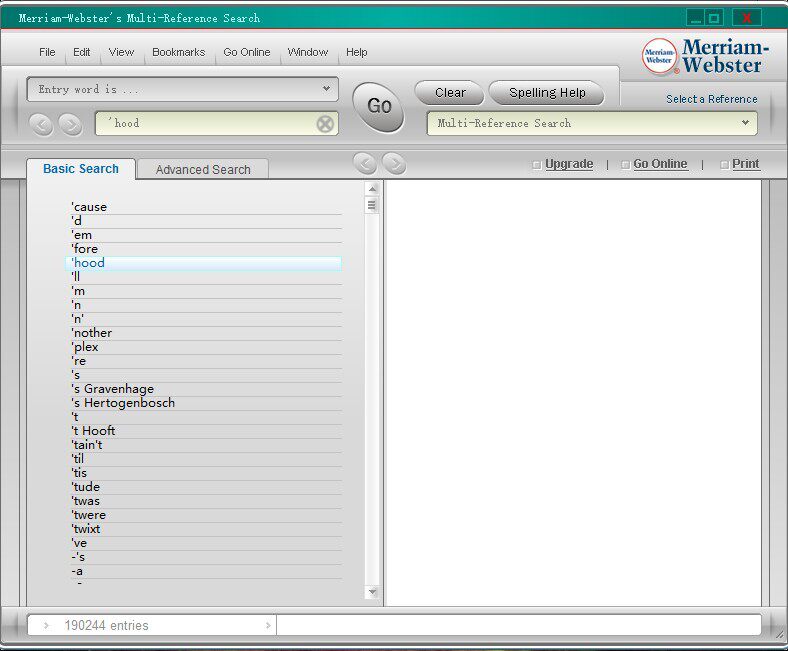Viewport: 788px width, 651px height.
Task: Click next arrow above the definition pane
Action: click(x=394, y=163)
